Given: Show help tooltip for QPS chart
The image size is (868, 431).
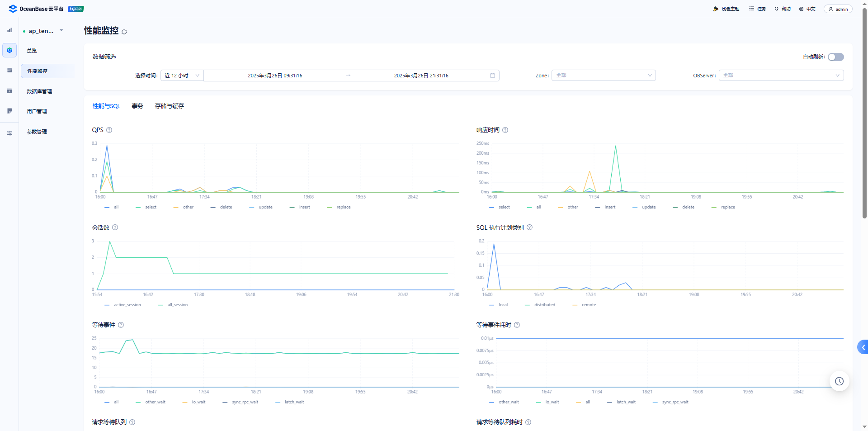Looking at the screenshot, I should 109,130.
